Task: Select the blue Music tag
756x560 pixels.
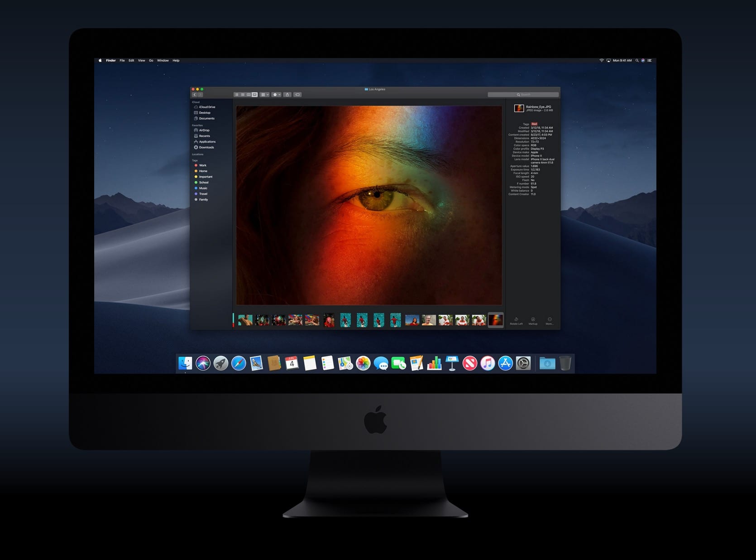Action: [x=201, y=188]
